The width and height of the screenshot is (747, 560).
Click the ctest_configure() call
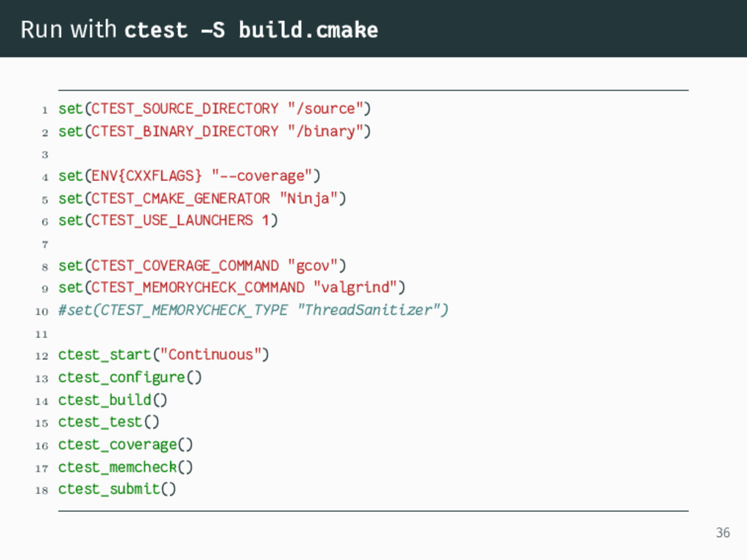click(x=130, y=378)
